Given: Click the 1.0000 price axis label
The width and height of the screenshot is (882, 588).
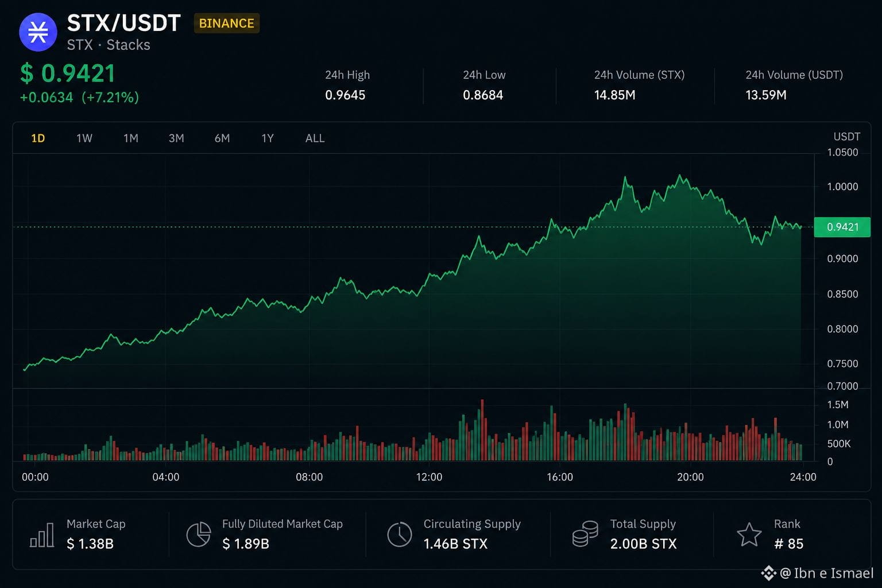Looking at the screenshot, I should pyautogui.click(x=842, y=187).
